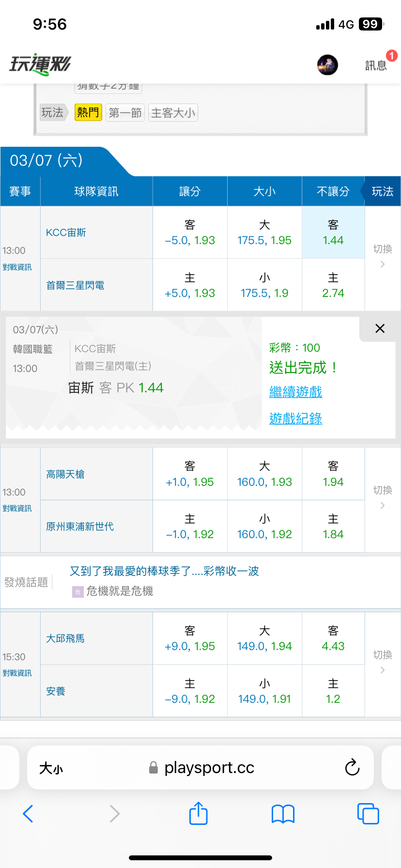Select the 熱門 play filter
The height and width of the screenshot is (868, 401).
[x=88, y=113]
